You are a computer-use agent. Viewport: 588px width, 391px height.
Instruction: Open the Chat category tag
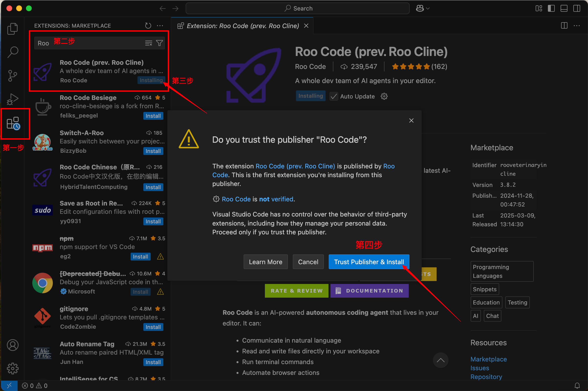click(492, 316)
